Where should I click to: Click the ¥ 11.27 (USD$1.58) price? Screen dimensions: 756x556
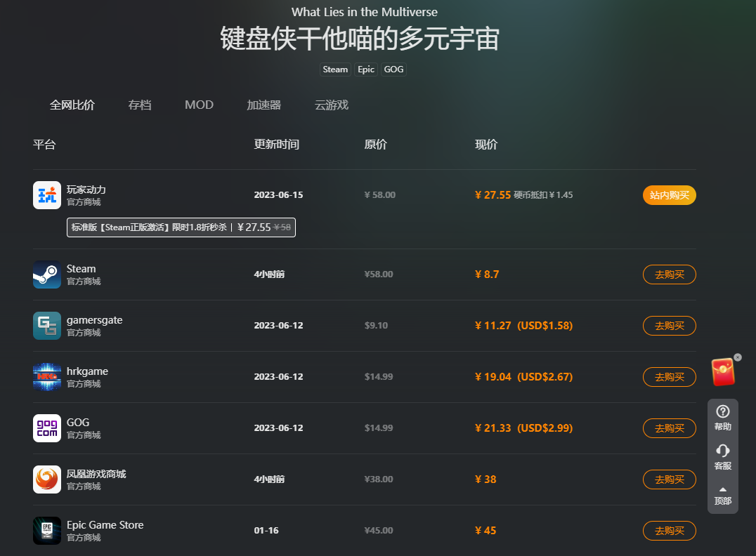click(523, 326)
